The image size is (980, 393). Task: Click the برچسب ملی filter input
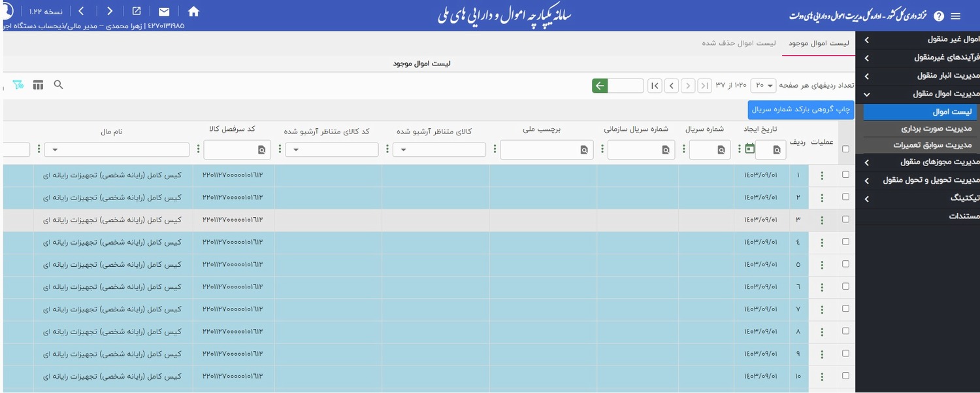click(x=547, y=150)
